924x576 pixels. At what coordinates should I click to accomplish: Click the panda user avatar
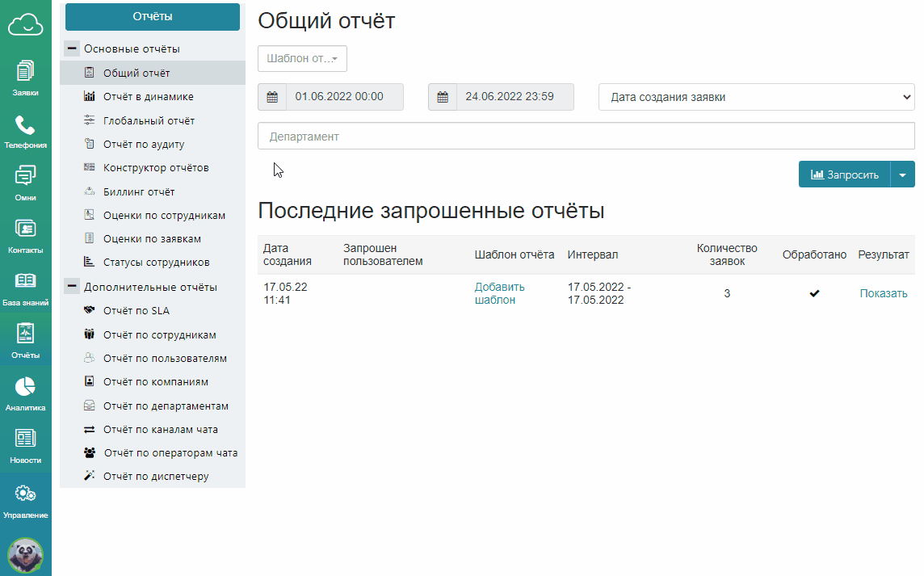(25, 555)
